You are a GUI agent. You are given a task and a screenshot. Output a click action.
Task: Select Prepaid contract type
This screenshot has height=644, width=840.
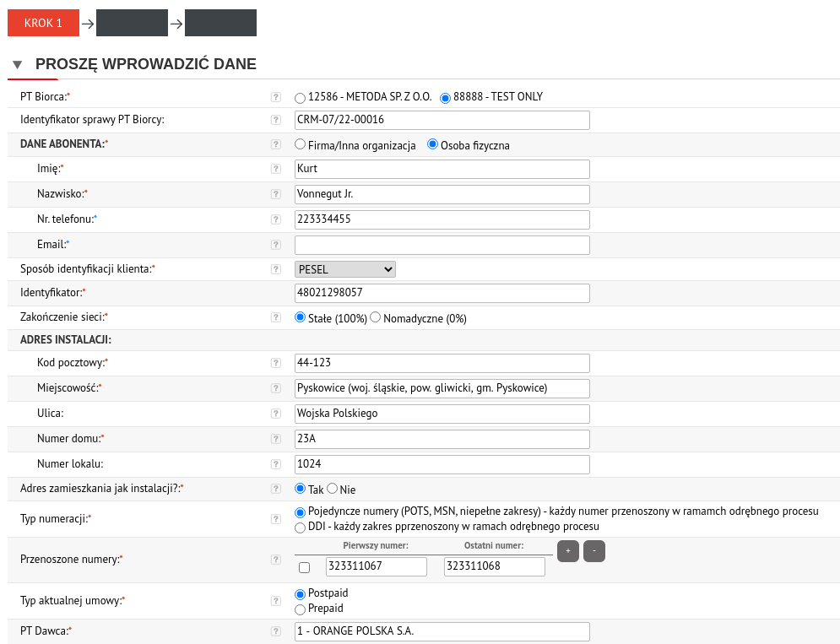pos(300,609)
